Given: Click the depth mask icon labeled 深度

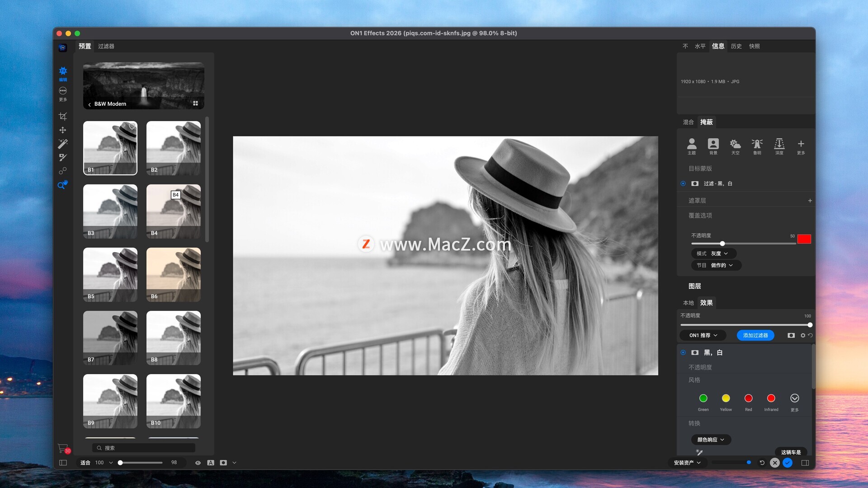Looking at the screenshot, I should [779, 146].
